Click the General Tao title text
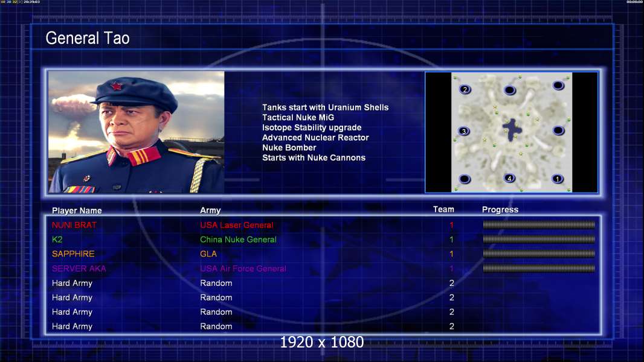 88,39
